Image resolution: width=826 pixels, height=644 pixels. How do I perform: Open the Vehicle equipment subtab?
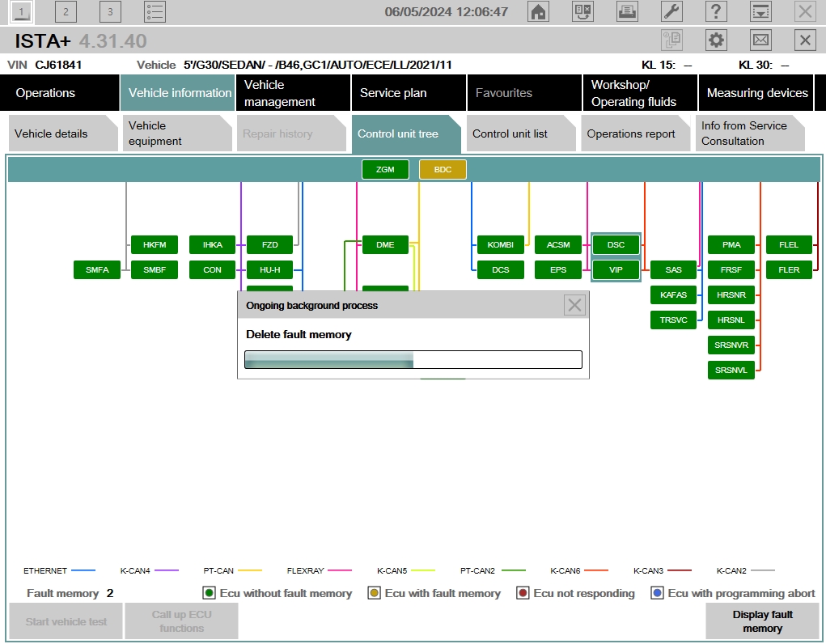[177, 133]
